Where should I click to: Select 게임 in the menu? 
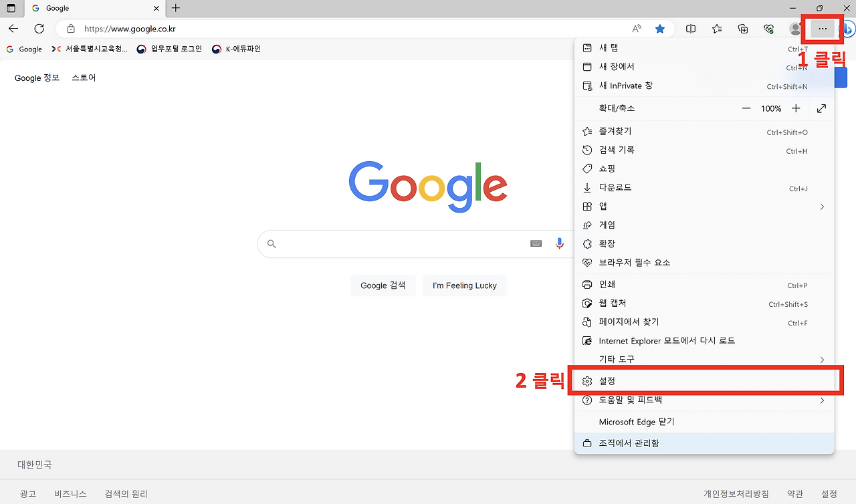(x=704, y=225)
